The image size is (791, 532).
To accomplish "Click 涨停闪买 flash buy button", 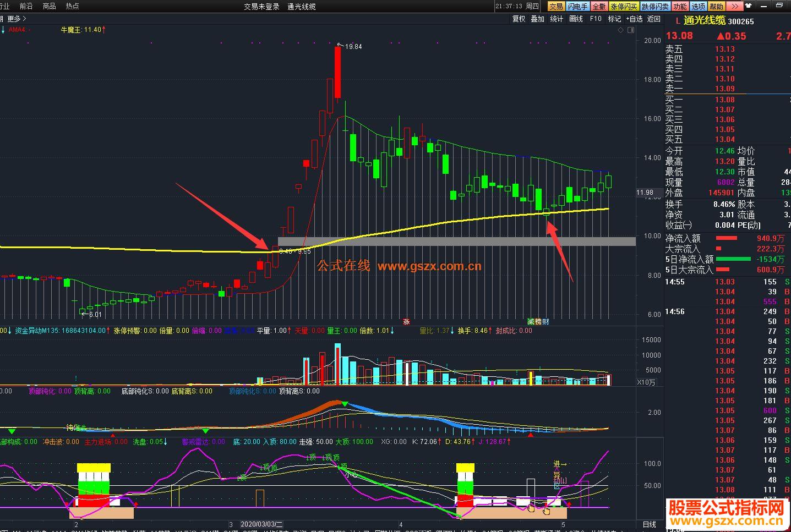I will coord(624,7).
